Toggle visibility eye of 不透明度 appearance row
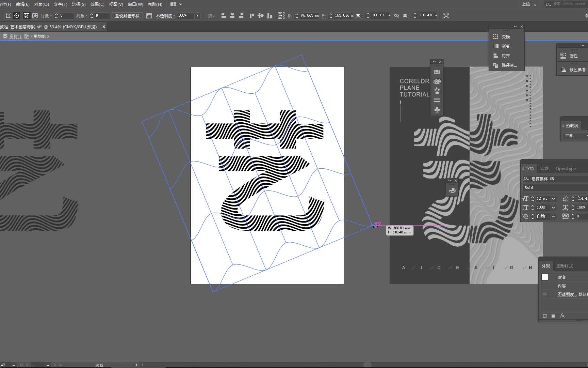Screen dimensions: 588x368 545,294
